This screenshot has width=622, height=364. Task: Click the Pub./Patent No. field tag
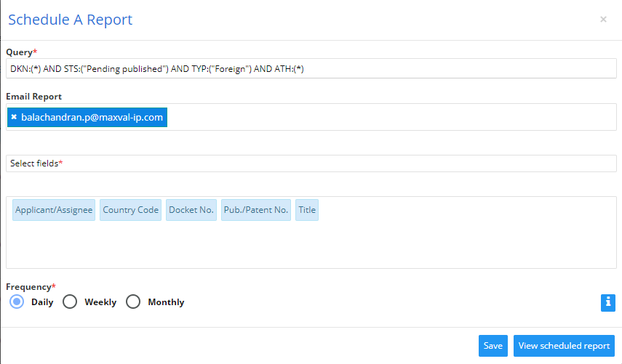click(x=256, y=210)
